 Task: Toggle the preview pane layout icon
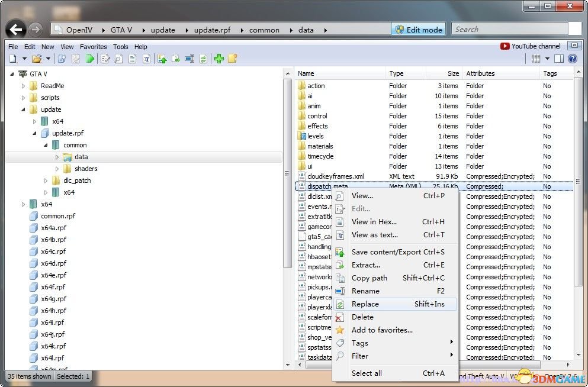pos(559,59)
